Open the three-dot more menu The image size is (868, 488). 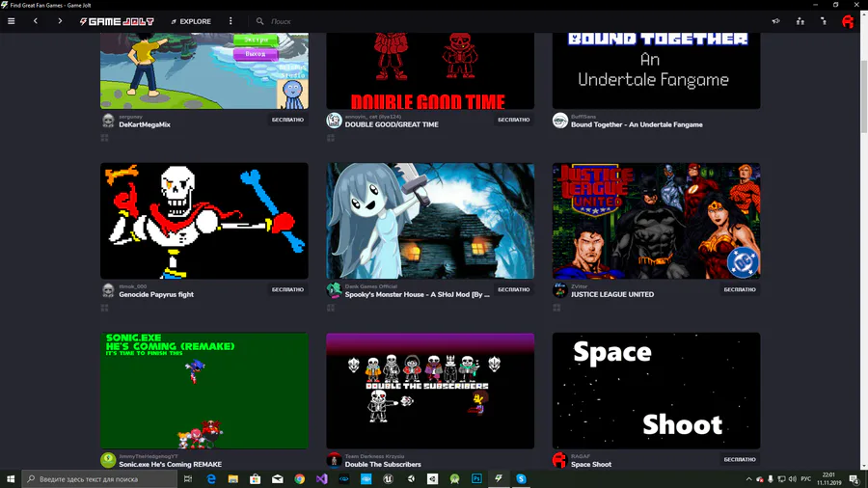click(231, 21)
